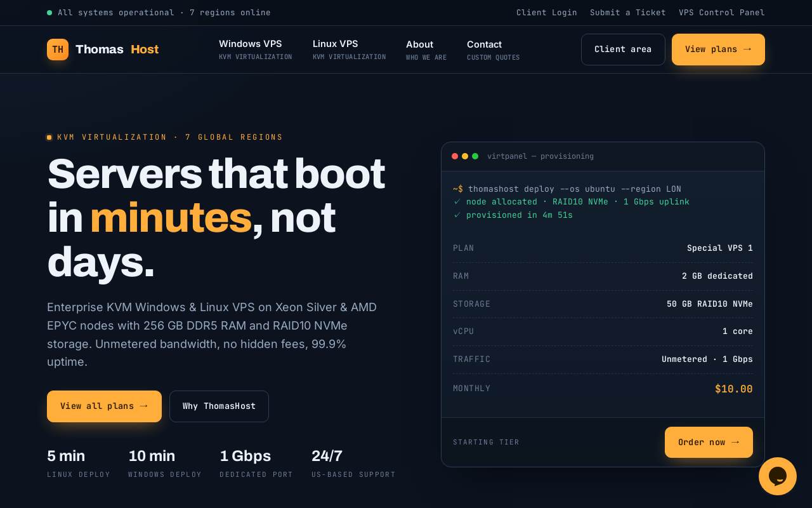Open the Submit a Ticket link
The height and width of the screenshot is (508, 812).
coord(628,13)
